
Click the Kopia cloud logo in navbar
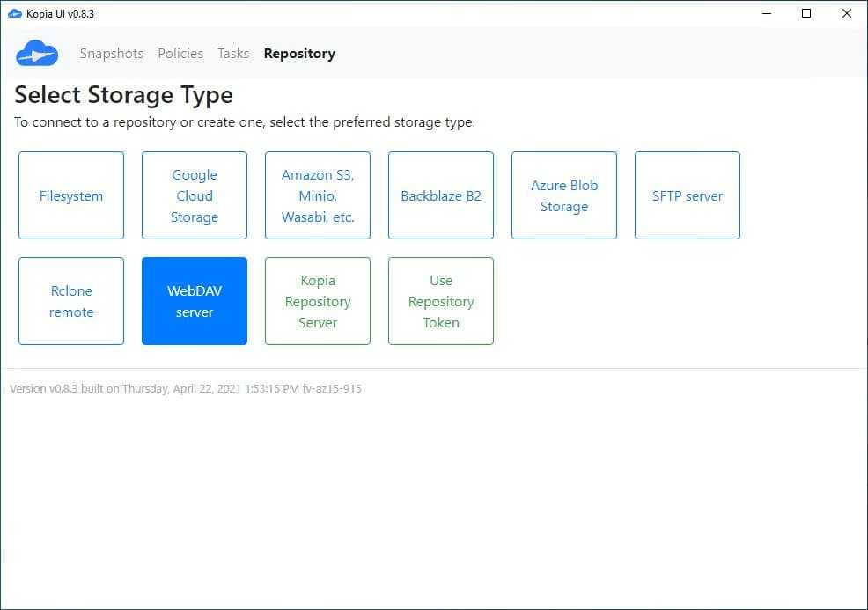coord(37,54)
